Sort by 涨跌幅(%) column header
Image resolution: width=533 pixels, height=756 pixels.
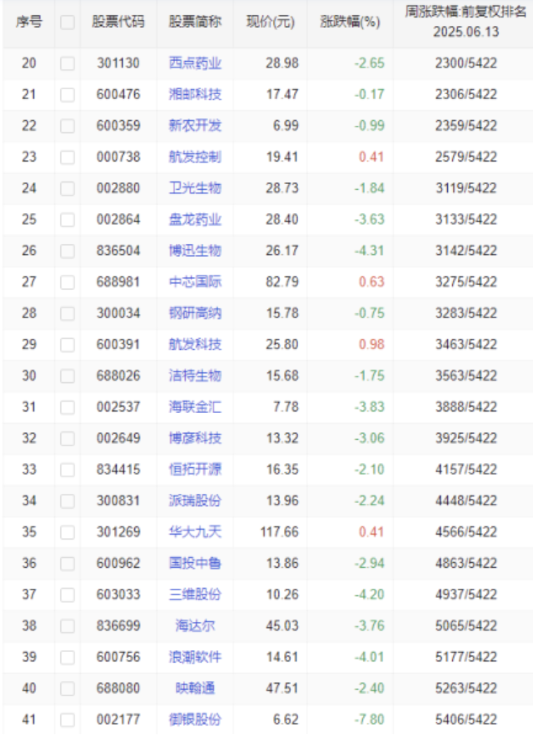(x=350, y=22)
